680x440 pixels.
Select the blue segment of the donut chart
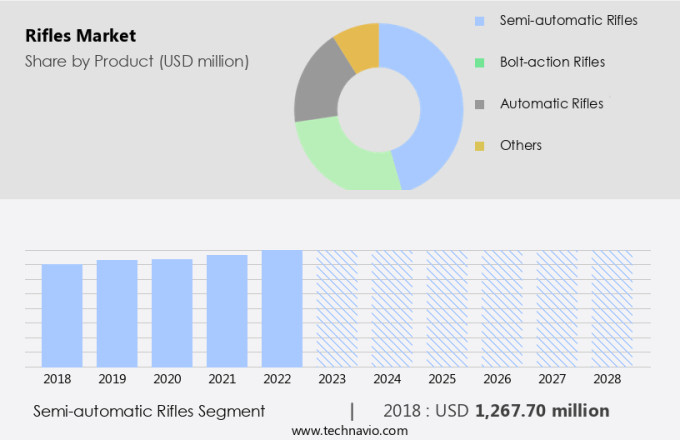coord(440,100)
